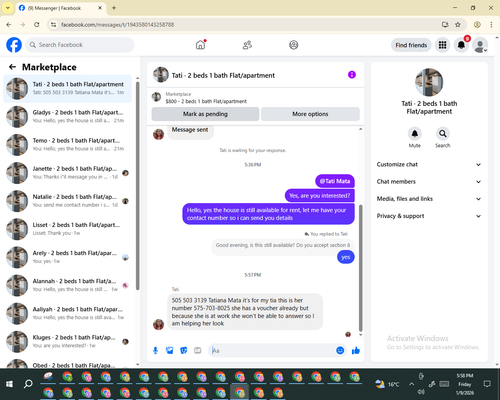Bookmark this page with the star icon

coord(458,24)
